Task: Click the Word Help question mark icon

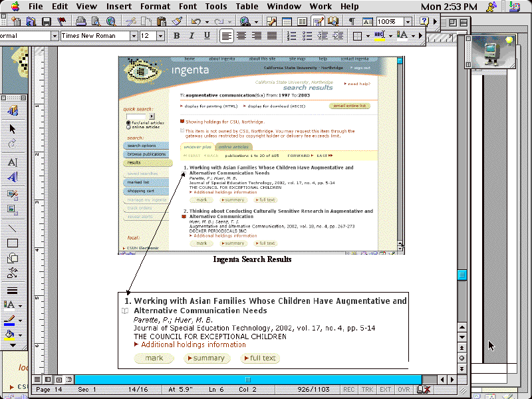Action: (424, 21)
